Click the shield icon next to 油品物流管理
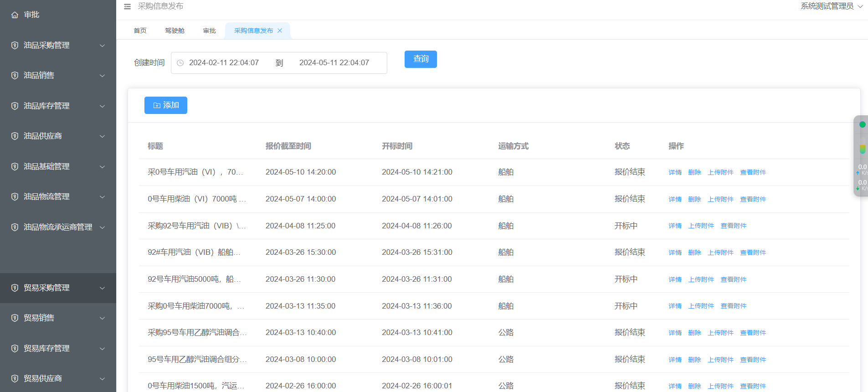868x392 pixels. point(15,197)
